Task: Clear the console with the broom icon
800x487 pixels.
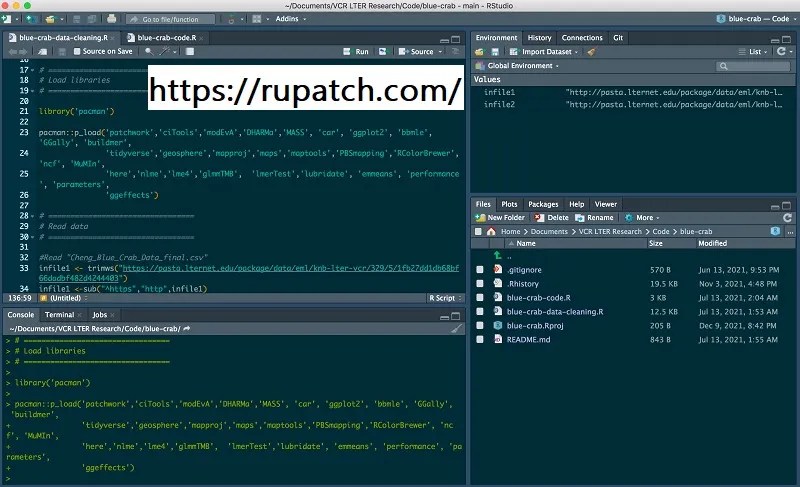Action: tap(457, 329)
